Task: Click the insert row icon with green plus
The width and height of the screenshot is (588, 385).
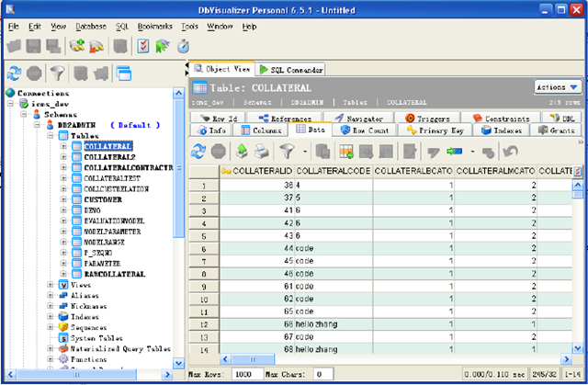Action: [x=346, y=152]
